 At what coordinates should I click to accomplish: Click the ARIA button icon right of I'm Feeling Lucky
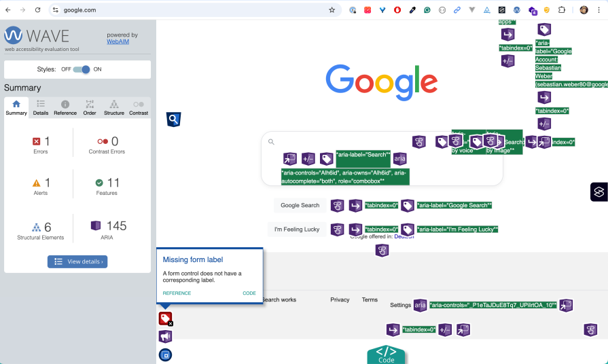point(338,230)
